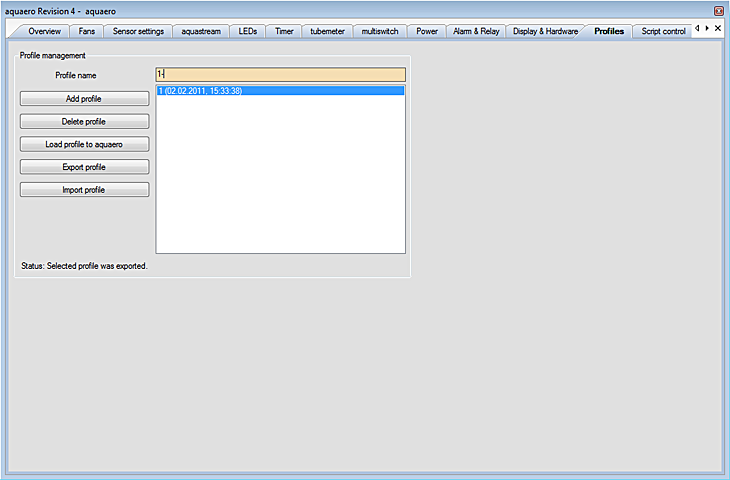Open the multiswitch tab

click(380, 32)
